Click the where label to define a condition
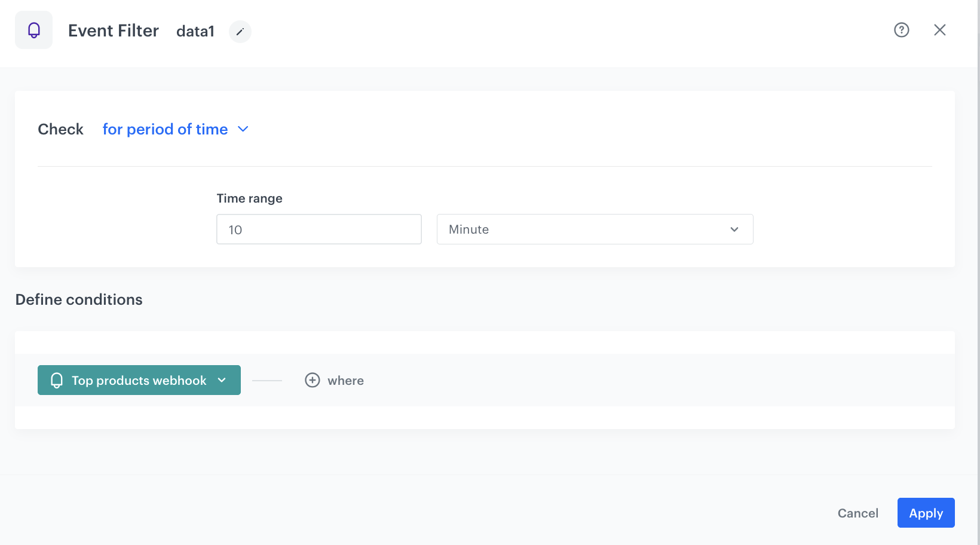The height and width of the screenshot is (545, 980). tap(346, 380)
